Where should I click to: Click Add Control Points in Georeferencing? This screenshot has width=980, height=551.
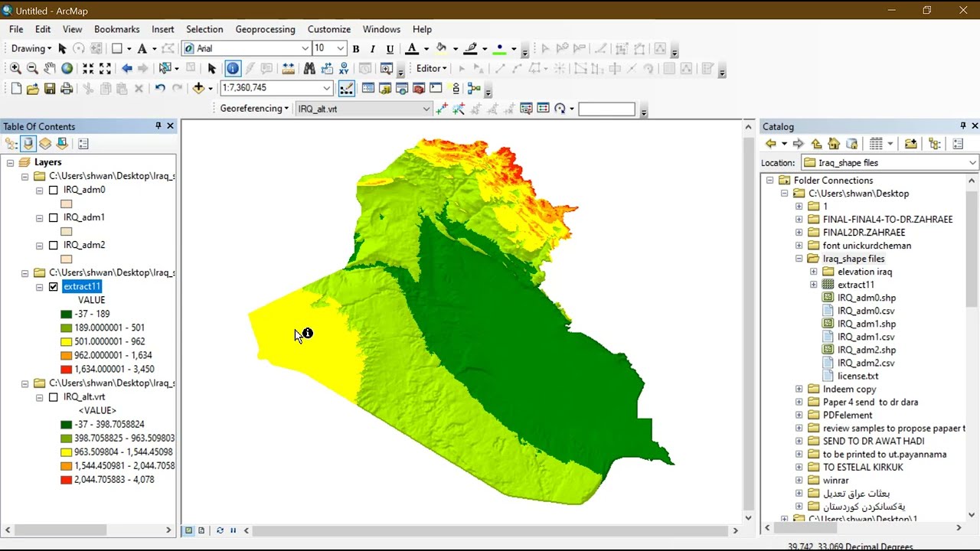(442, 109)
